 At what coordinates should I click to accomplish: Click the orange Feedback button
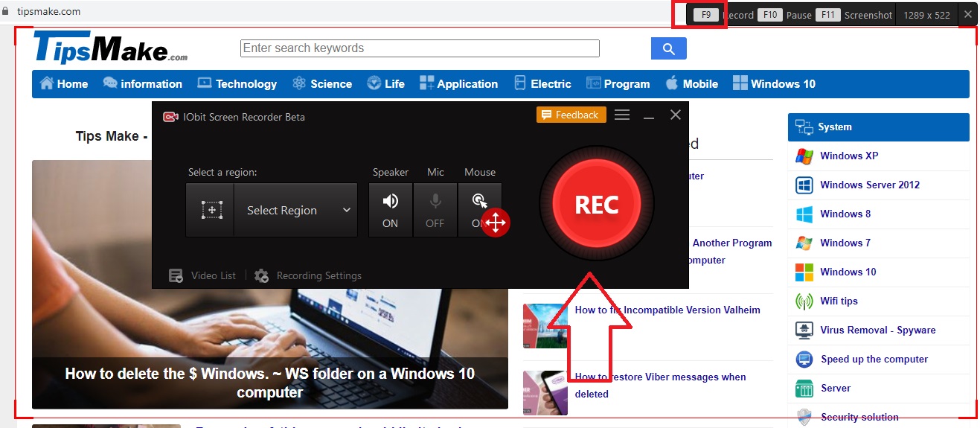click(571, 115)
